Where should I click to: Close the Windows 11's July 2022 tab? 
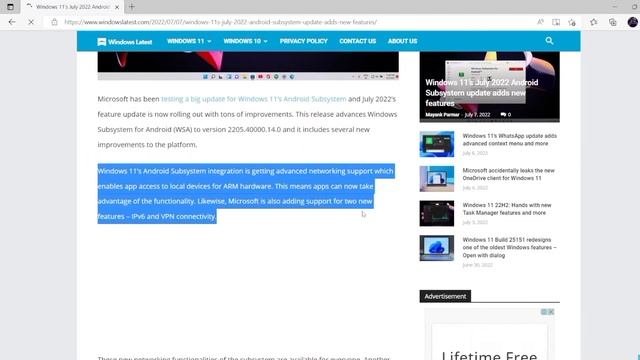pos(117,7)
